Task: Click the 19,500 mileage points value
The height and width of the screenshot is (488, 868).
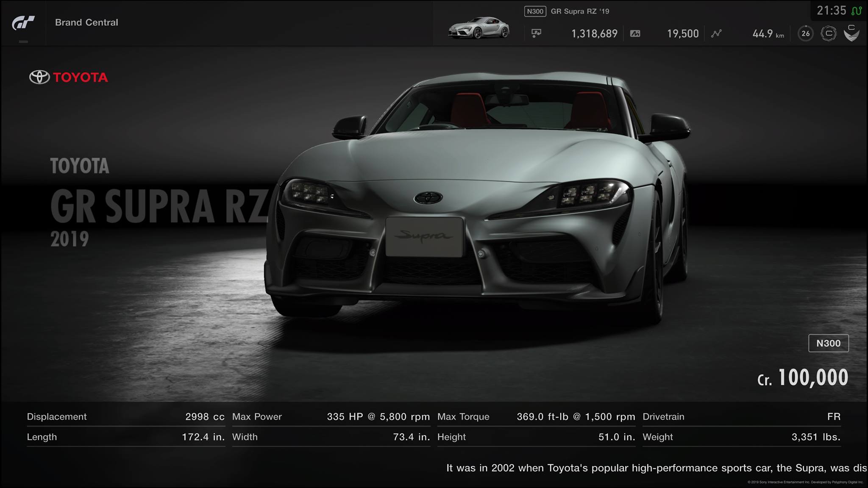Action: tap(682, 33)
